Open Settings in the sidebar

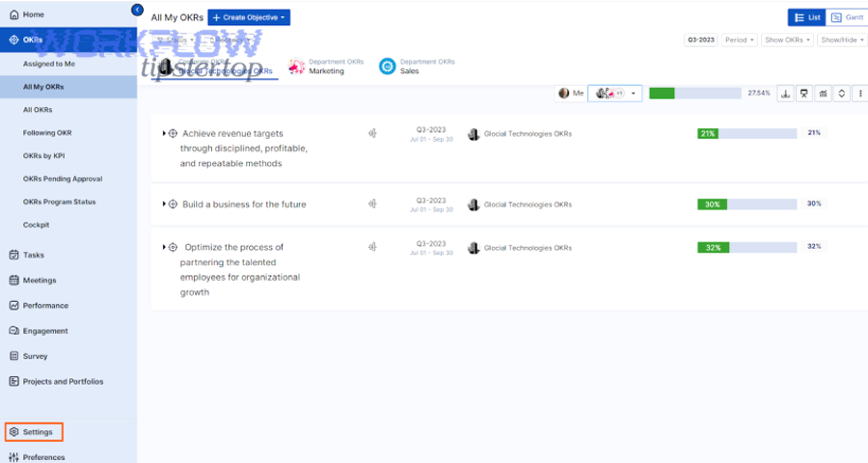click(x=34, y=432)
